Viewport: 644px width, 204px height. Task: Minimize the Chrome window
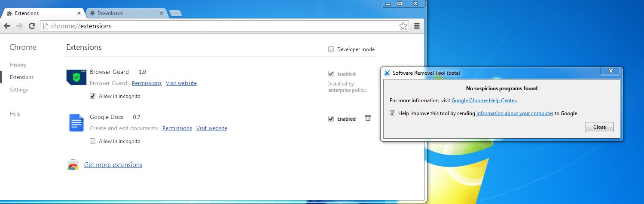[x=388, y=3]
